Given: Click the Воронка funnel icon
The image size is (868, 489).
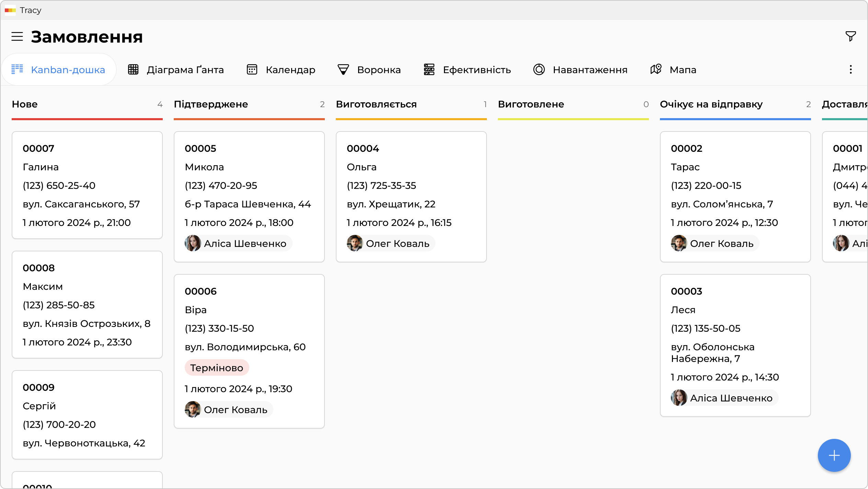Looking at the screenshot, I should (x=343, y=70).
